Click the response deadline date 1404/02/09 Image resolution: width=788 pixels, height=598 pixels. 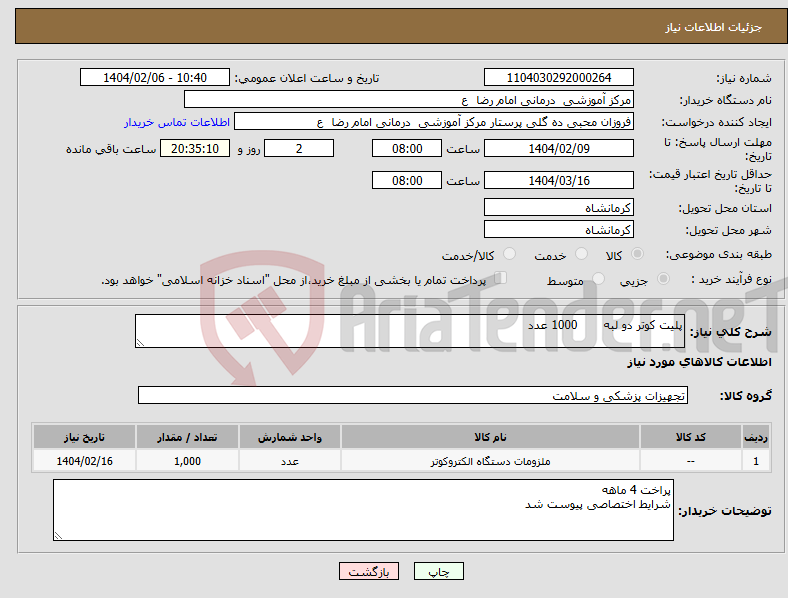[x=558, y=149]
